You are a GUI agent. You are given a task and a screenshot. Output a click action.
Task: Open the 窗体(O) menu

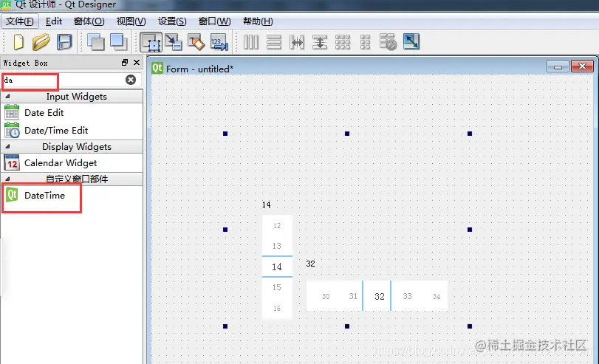pos(89,21)
